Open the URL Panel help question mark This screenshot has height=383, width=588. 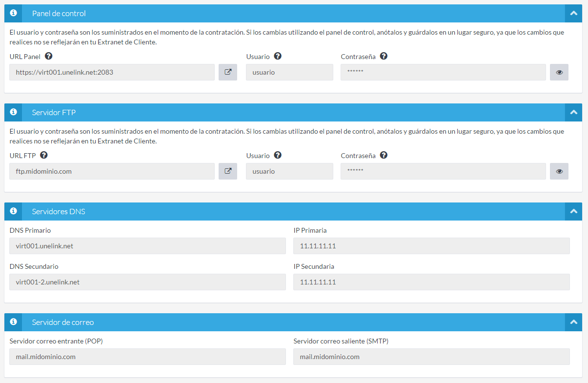tap(48, 56)
